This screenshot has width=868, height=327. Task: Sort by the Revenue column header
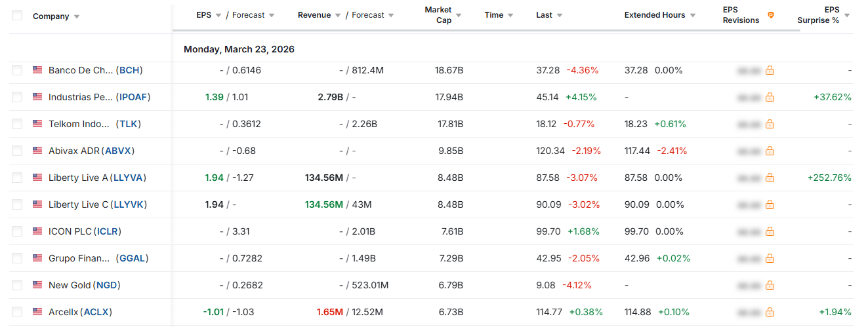pos(314,15)
